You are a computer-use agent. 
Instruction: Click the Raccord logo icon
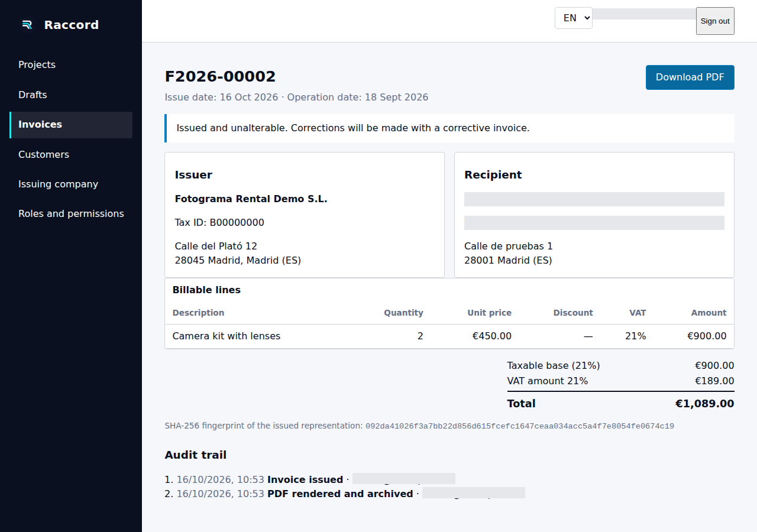pos(27,24)
